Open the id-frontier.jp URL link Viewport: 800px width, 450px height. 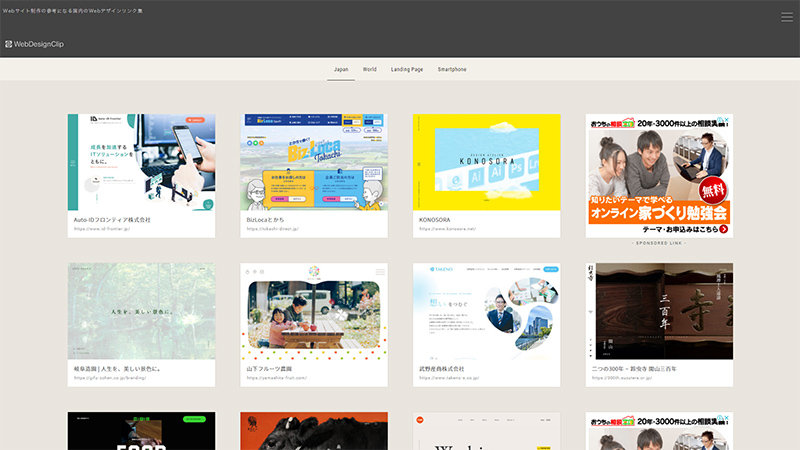[102, 229]
